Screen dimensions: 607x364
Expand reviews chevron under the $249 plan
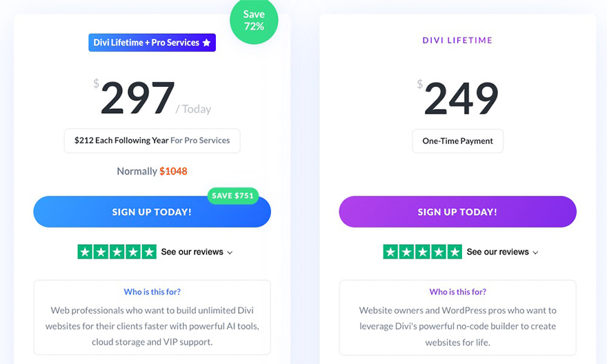click(x=535, y=252)
